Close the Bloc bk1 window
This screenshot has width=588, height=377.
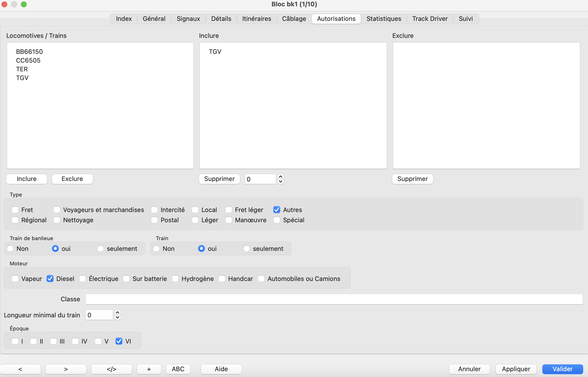(4, 4)
